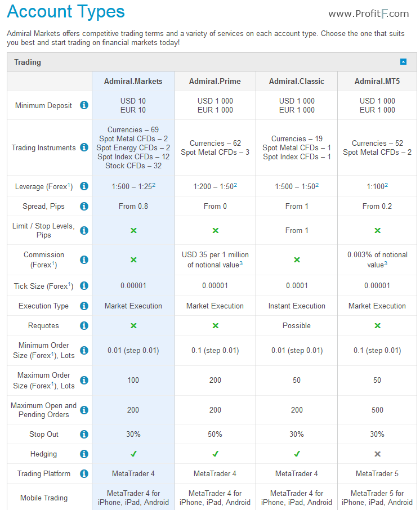
Task: Click info icon for Commission (Forex)
Action: 84,260
